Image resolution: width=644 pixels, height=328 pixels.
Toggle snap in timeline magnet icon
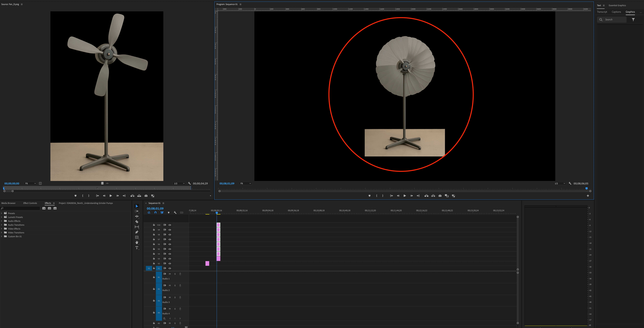point(155,213)
